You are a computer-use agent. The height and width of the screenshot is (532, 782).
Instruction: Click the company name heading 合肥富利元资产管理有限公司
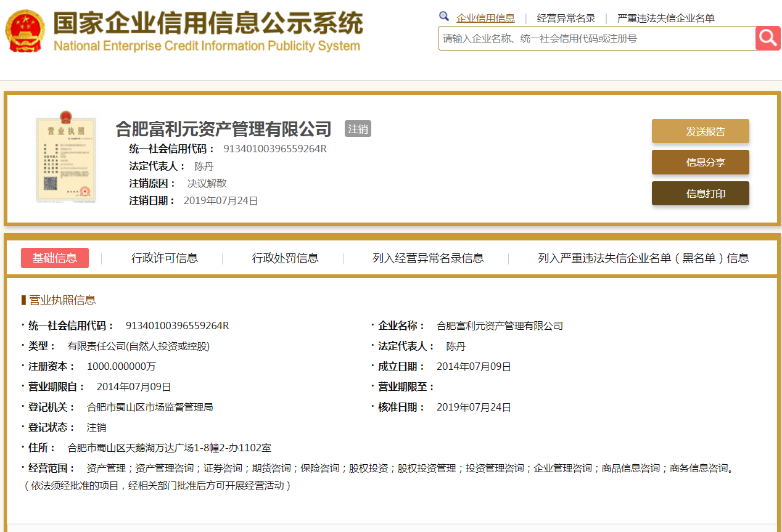(x=224, y=129)
